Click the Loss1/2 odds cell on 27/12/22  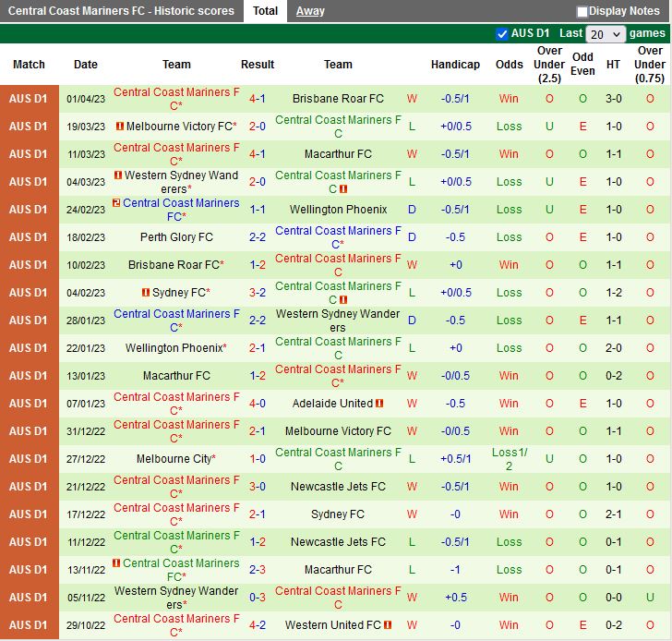tap(510, 459)
